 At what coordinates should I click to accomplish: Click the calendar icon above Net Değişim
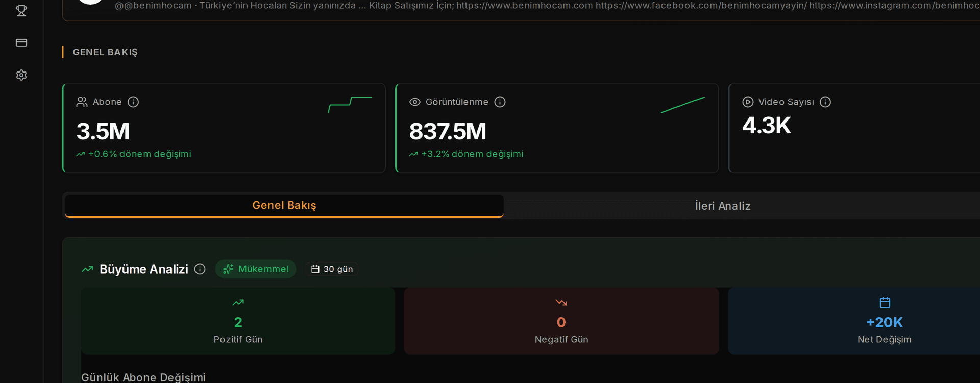click(x=885, y=303)
